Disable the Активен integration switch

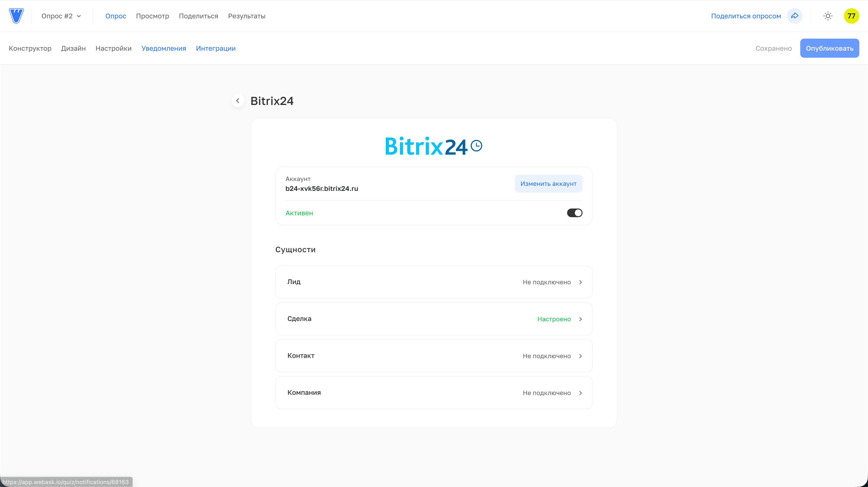(x=574, y=213)
